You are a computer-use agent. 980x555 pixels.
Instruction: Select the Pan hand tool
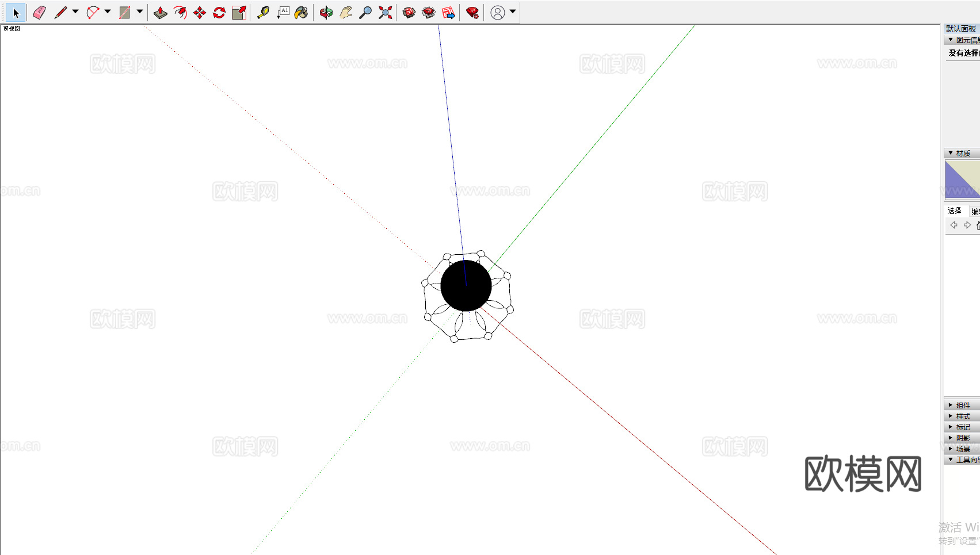pyautogui.click(x=346, y=13)
